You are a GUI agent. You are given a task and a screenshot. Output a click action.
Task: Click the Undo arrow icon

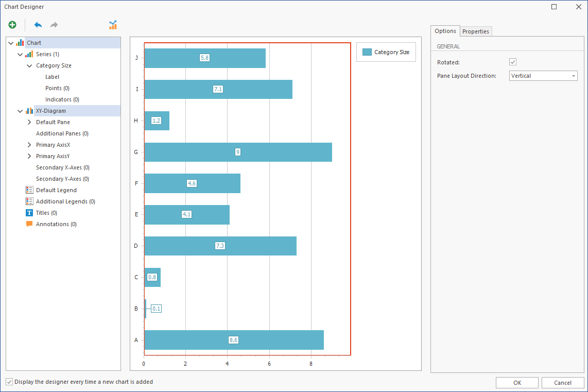(38, 25)
